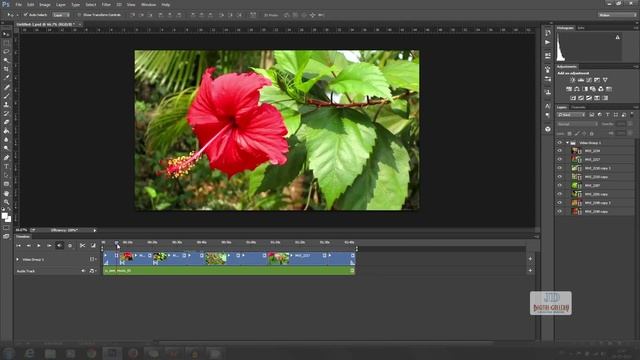Add a Vibrance adjustment
Screen dimensions: 640x360
(x=605, y=80)
